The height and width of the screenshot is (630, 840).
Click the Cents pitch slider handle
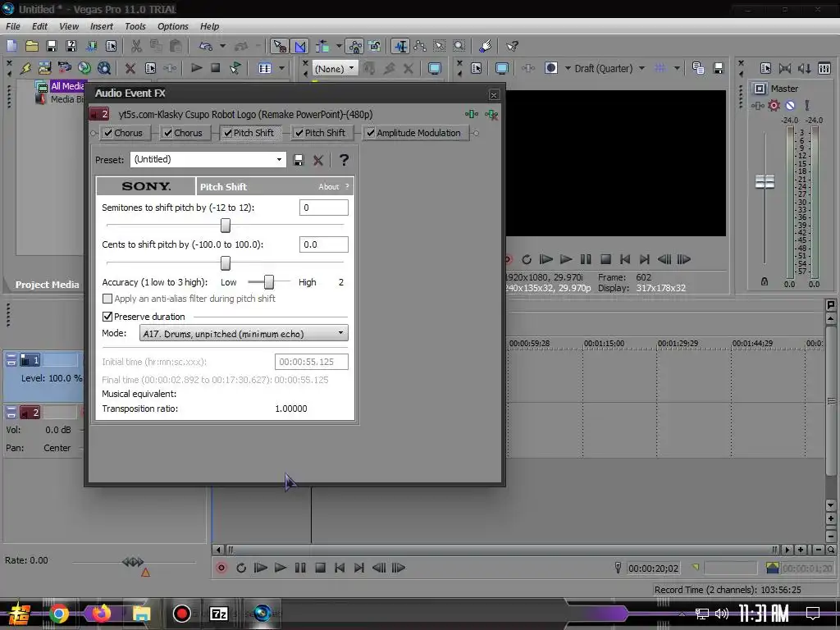[226, 263]
